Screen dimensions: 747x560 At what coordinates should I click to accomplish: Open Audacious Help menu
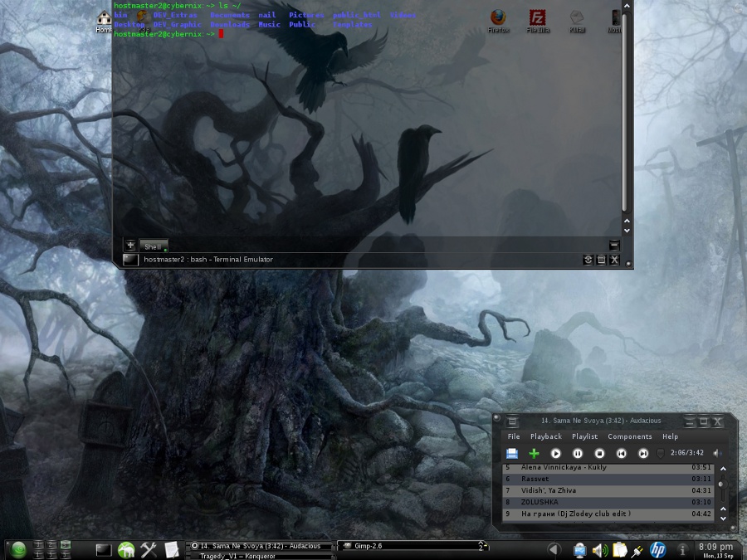point(670,436)
